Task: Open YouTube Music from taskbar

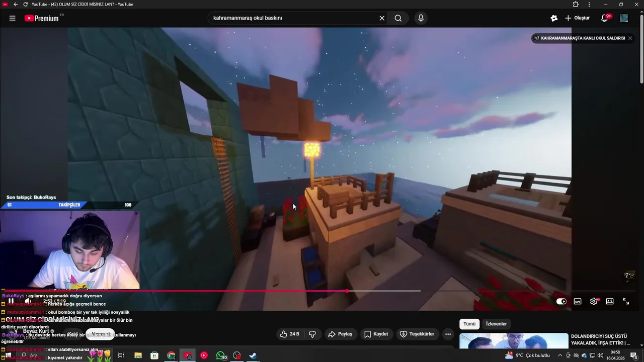Action: point(204,355)
